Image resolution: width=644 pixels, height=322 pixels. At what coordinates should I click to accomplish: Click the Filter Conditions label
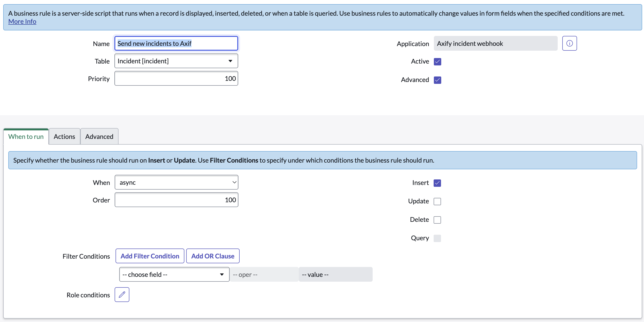[86, 256]
